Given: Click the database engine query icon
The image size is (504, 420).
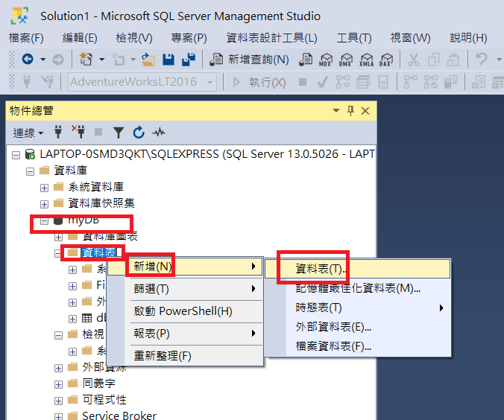Looking at the screenshot, I should tap(306, 60).
